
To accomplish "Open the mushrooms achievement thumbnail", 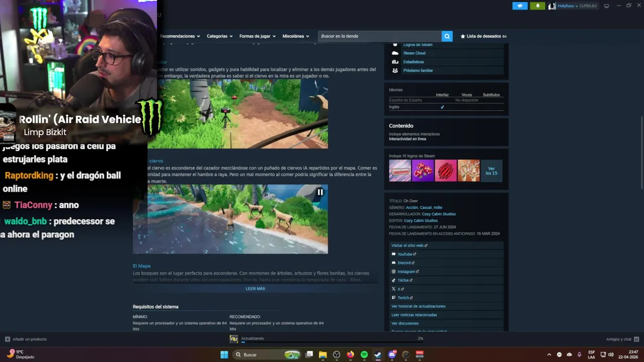I will (x=423, y=171).
